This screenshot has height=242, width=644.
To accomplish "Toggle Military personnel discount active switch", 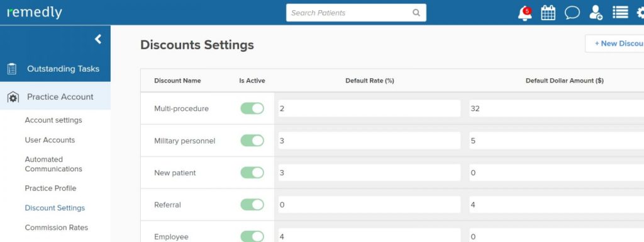I will click(x=252, y=141).
